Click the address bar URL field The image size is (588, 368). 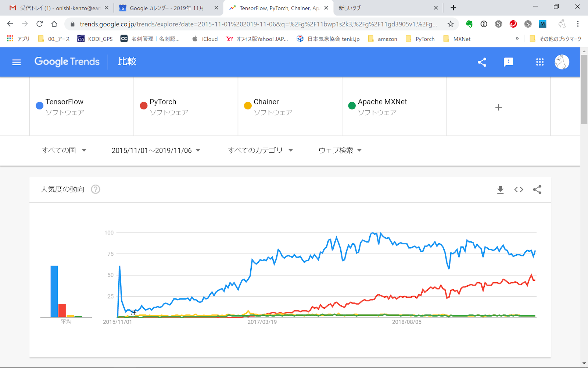(x=258, y=24)
